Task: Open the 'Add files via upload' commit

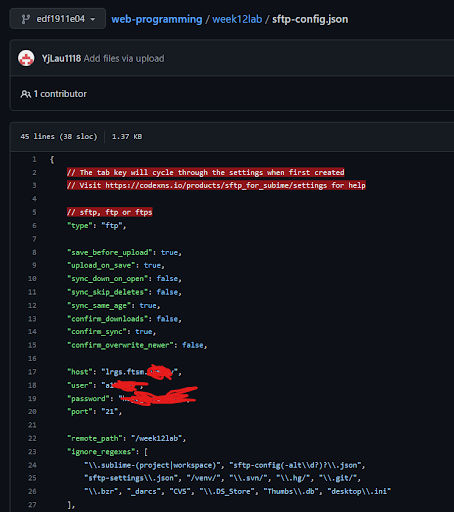Action: (x=124, y=59)
